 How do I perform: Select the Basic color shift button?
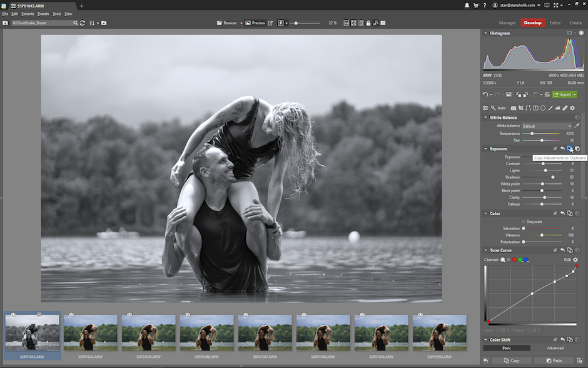point(507,348)
